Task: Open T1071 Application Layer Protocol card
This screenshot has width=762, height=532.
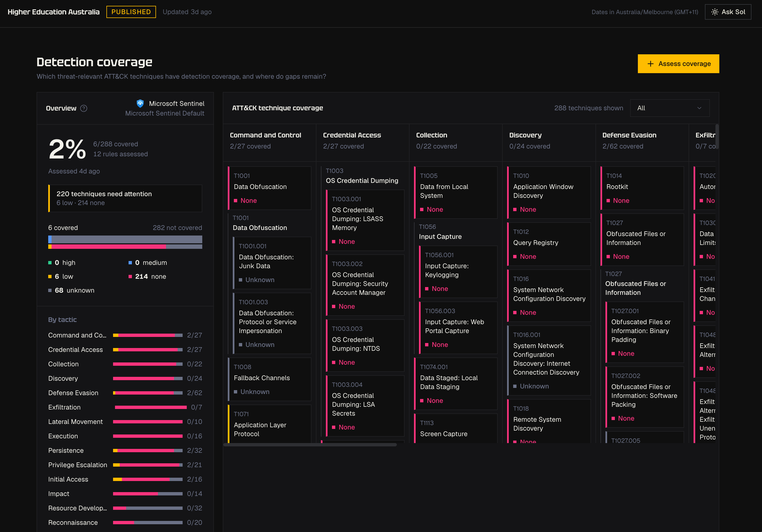Action: tap(270, 424)
